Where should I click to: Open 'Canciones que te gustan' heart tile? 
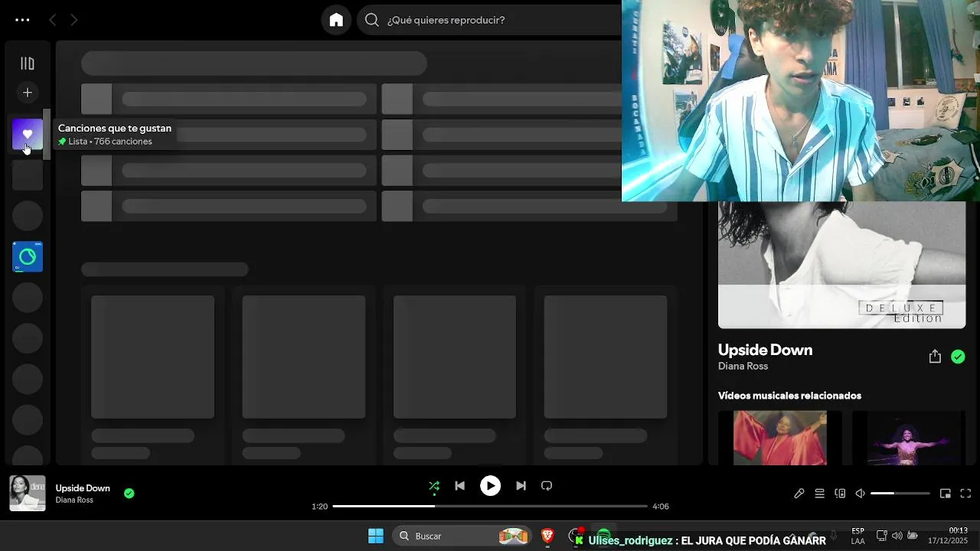click(28, 134)
